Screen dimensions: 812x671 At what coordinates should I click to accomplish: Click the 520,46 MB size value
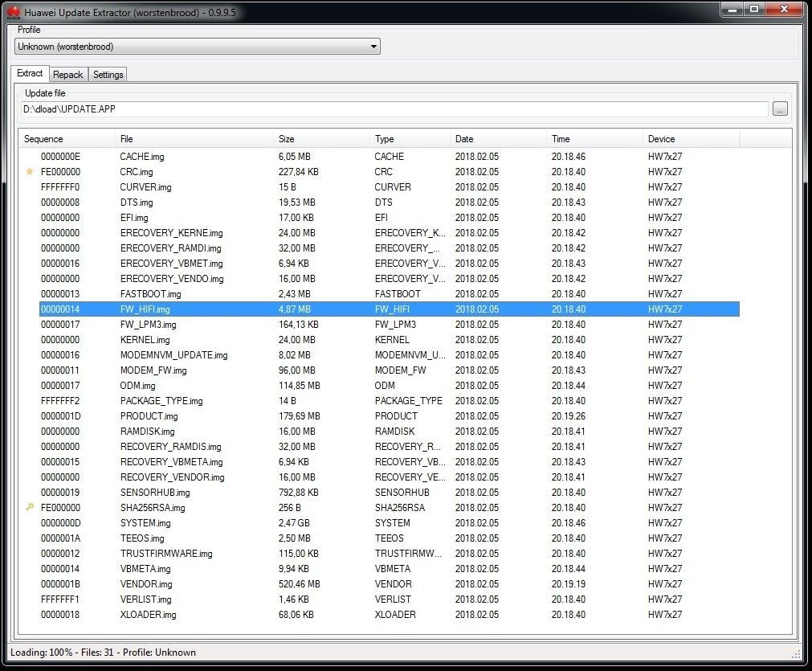click(300, 584)
